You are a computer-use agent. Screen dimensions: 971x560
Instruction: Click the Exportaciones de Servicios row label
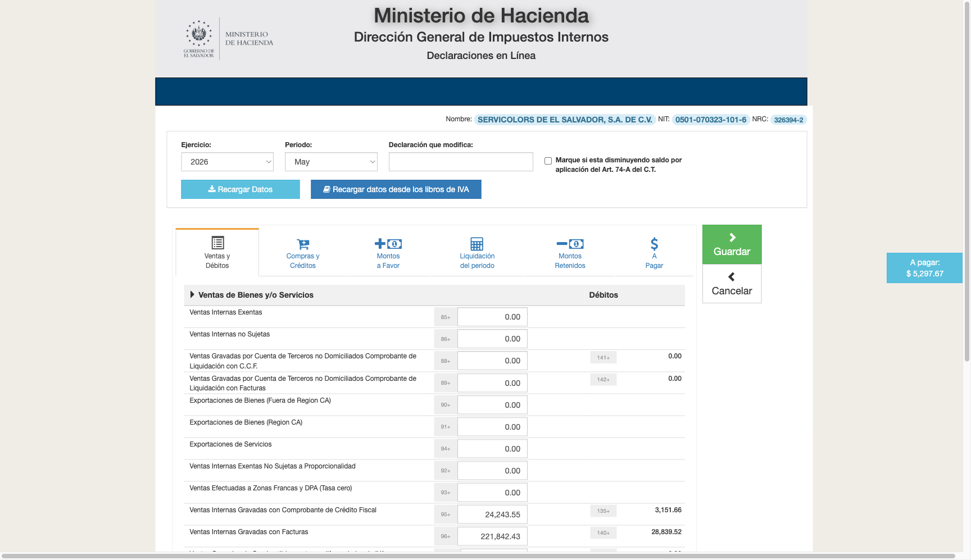230,444
